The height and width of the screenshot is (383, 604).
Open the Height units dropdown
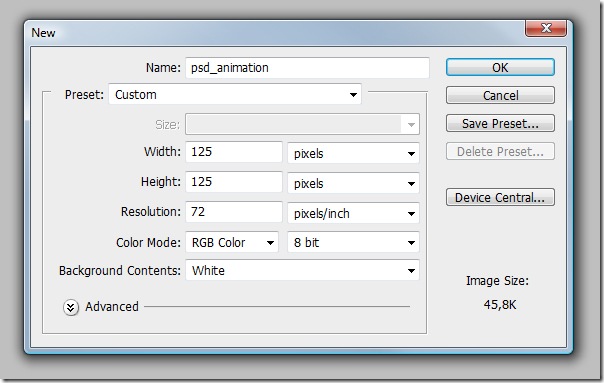point(353,183)
